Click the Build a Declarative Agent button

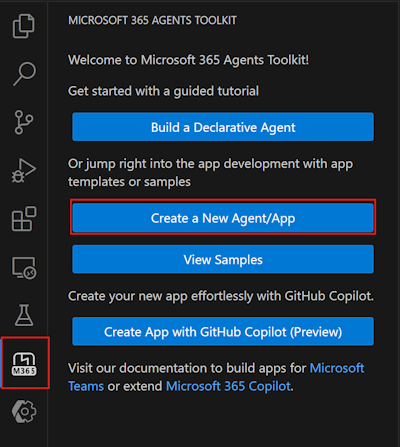(223, 127)
